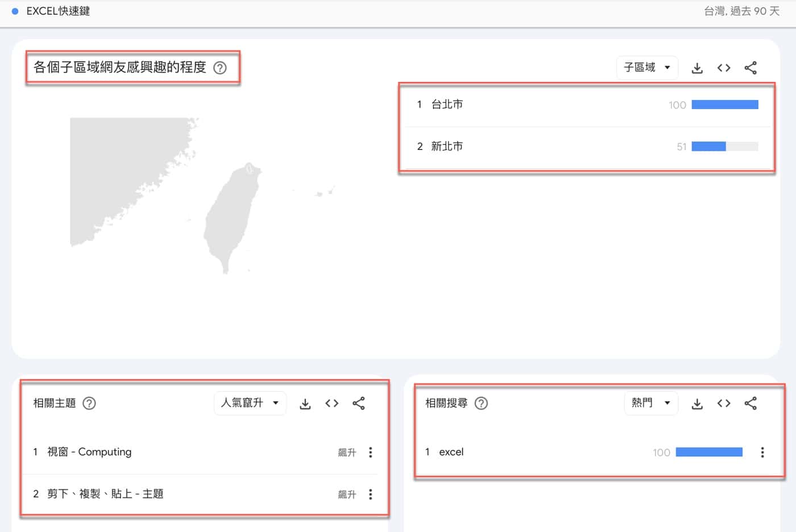The image size is (796, 532).
Task: Select 新北市 in the region list
Action: pyautogui.click(x=447, y=147)
